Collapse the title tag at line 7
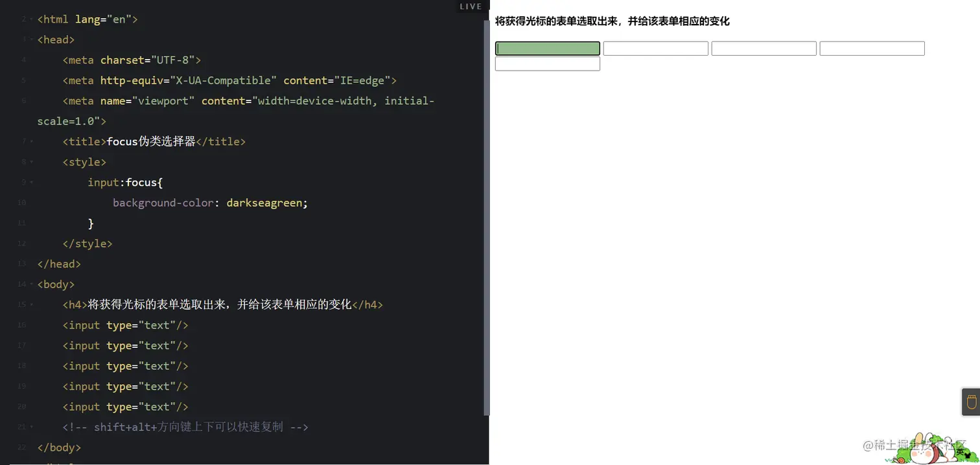 click(x=31, y=141)
